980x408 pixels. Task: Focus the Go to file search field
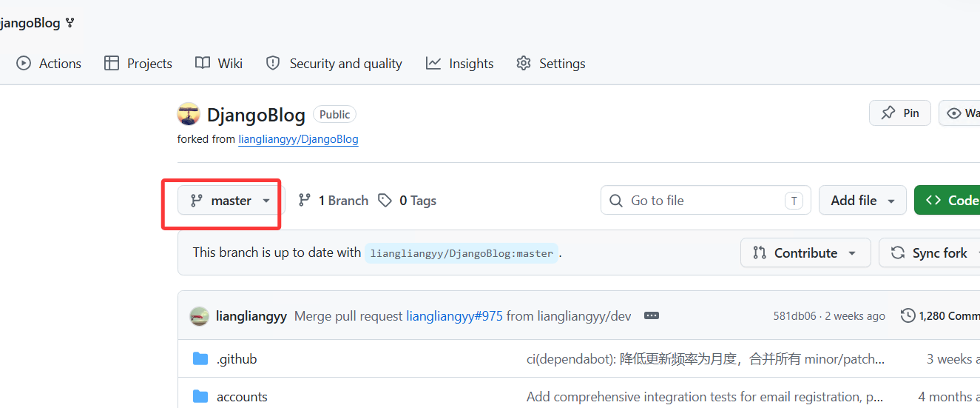click(x=706, y=201)
